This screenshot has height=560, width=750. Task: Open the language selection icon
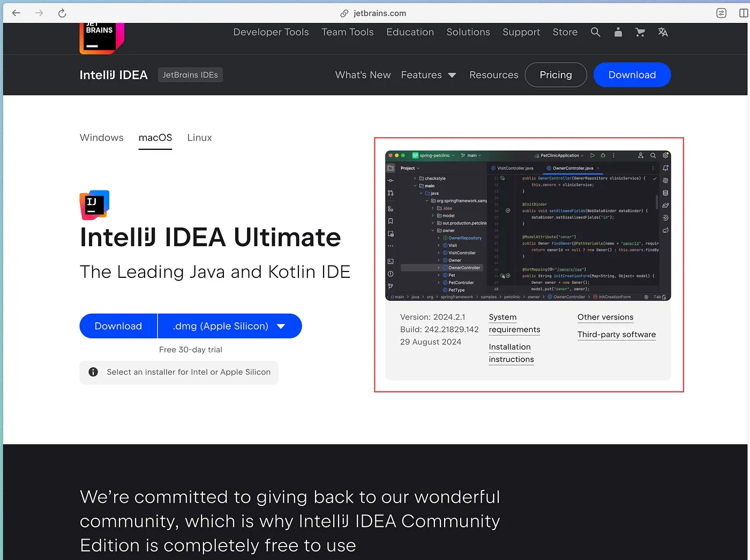tap(663, 32)
